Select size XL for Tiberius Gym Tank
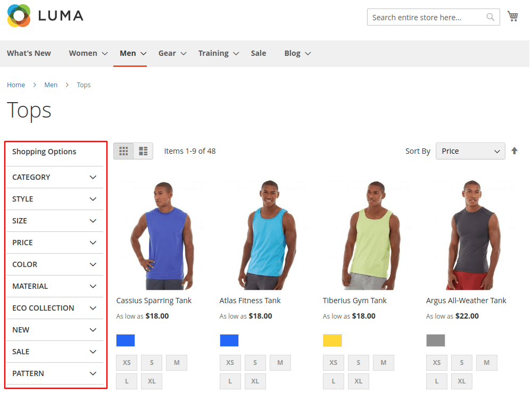This screenshot has height=400, width=532. (358, 381)
